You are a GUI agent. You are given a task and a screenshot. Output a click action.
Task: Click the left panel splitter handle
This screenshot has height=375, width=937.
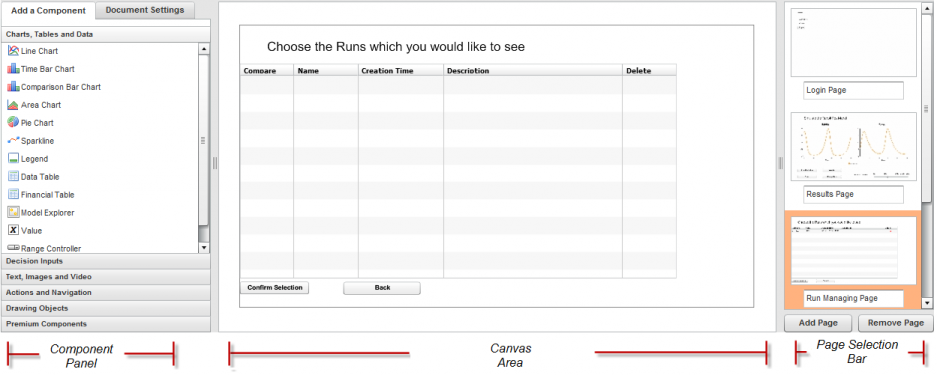[x=215, y=163]
